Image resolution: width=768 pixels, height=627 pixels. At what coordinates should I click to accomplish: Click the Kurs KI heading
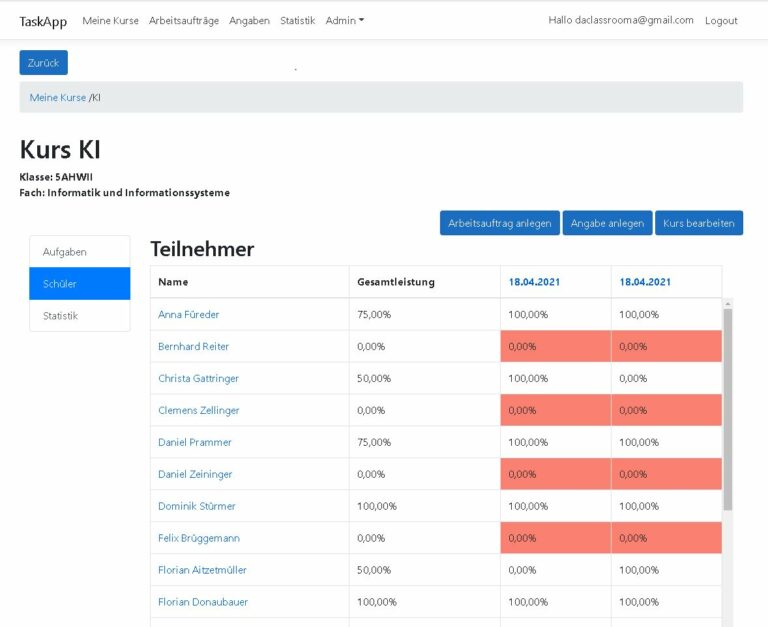[60, 149]
